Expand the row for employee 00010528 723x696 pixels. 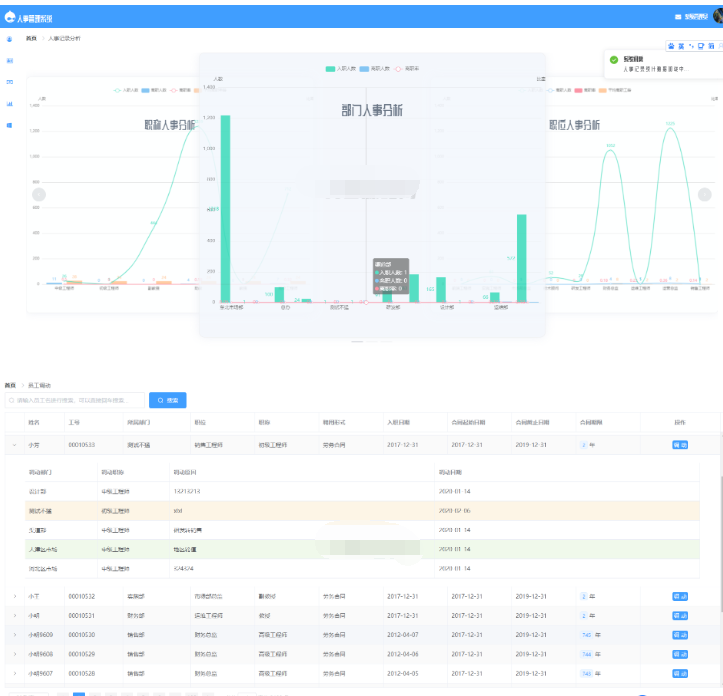(15, 674)
